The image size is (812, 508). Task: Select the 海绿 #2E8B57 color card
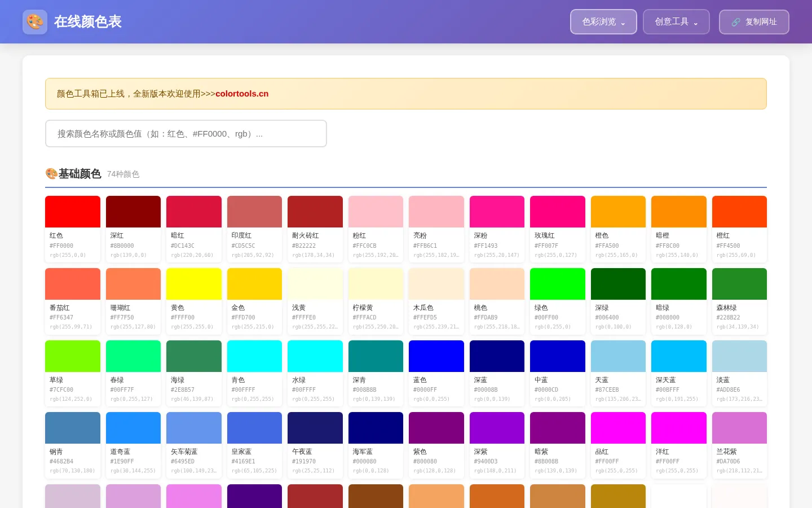point(194,373)
